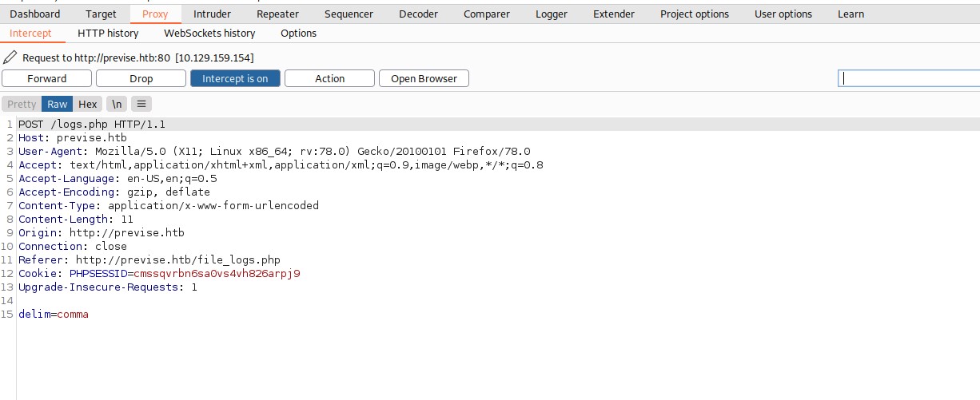The image size is (980, 400).
Task: Forward the intercepted request
Action: click(47, 78)
